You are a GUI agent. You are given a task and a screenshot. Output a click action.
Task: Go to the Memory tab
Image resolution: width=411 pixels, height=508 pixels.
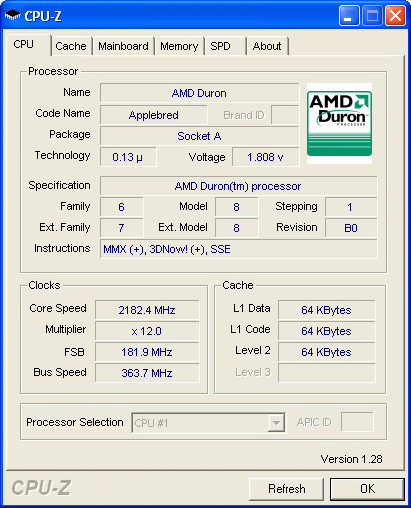pos(179,46)
